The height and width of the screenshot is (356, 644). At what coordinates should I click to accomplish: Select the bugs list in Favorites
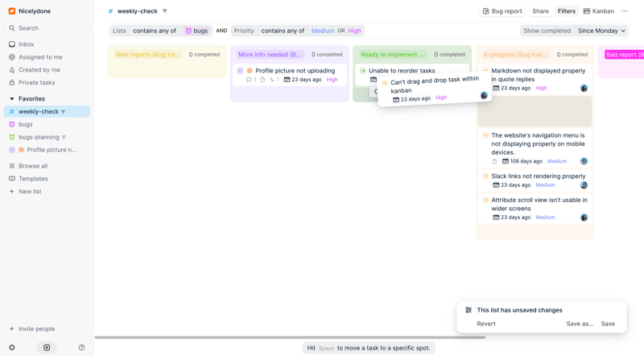(x=26, y=124)
